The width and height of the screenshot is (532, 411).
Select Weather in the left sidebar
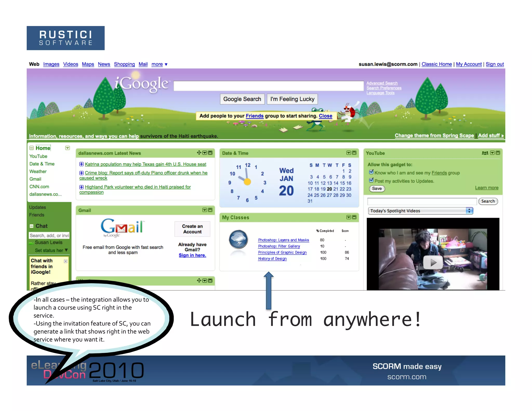[x=38, y=171]
